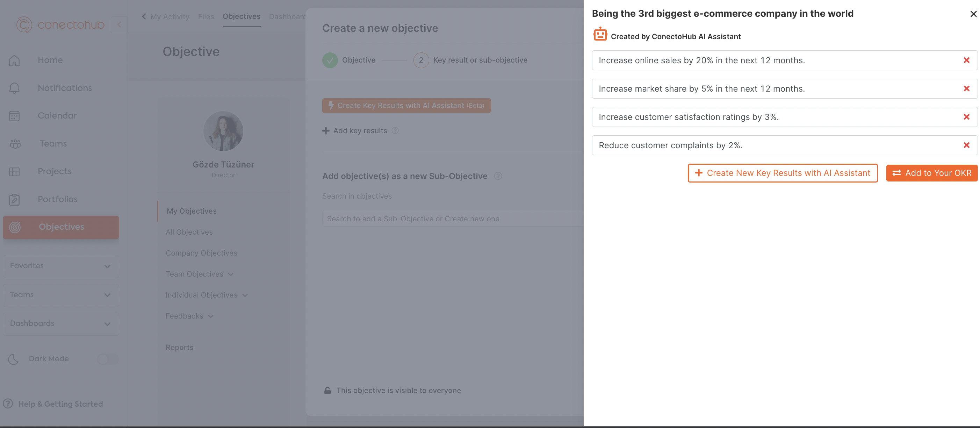Click the back chevron before My Activity

click(144, 16)
